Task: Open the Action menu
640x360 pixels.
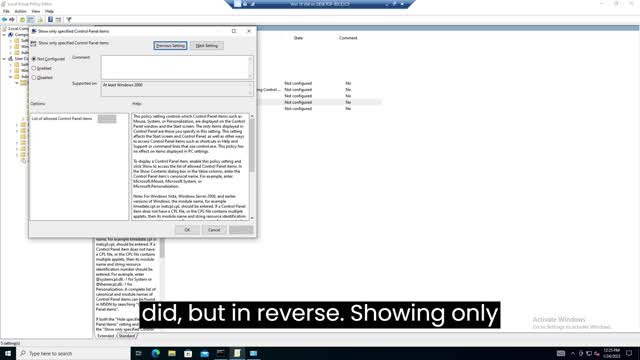Action: pos(20,11)
